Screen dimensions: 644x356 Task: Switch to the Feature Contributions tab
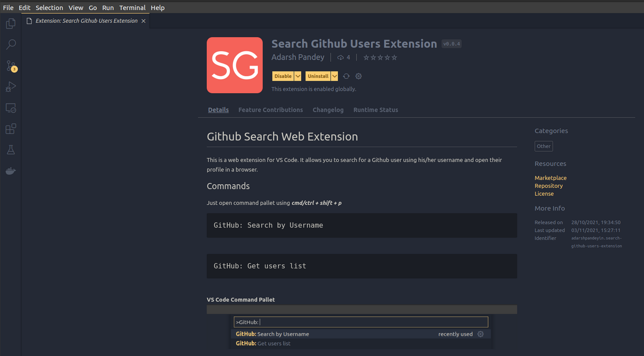tap(271, 110)
